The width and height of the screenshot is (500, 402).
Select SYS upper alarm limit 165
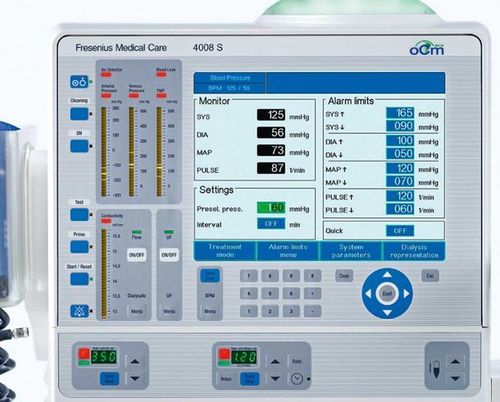[x=400, y=113]
